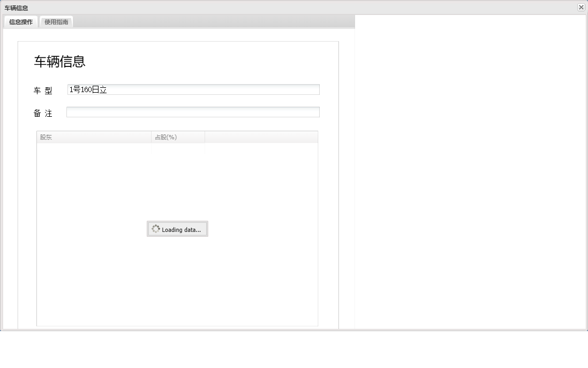Viewport: 588px width, 368px height.
Task: Click the 占股(%) column header
Action: (178, 137)
